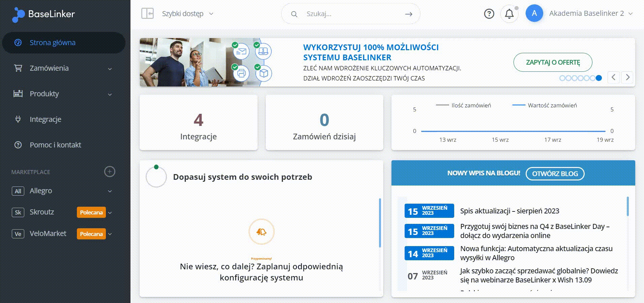Focus the Szukaj search field
This screenshot has width=644, height=303.
[x=351, y=14]
